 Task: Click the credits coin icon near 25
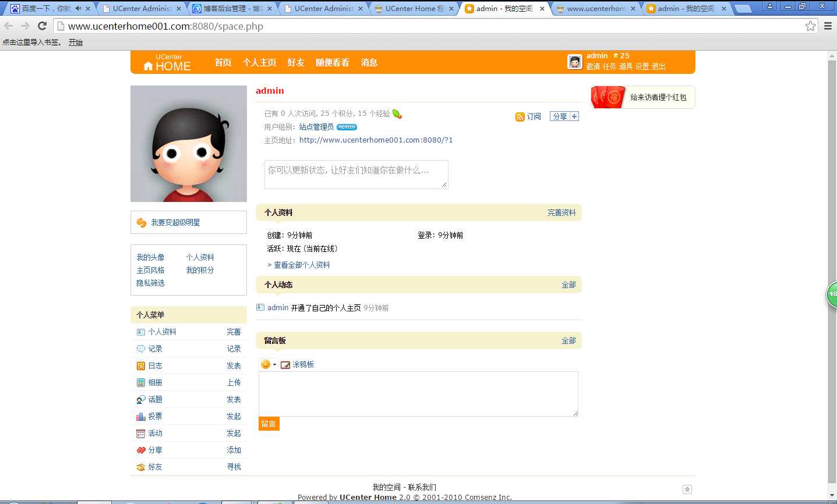[616, 56]
